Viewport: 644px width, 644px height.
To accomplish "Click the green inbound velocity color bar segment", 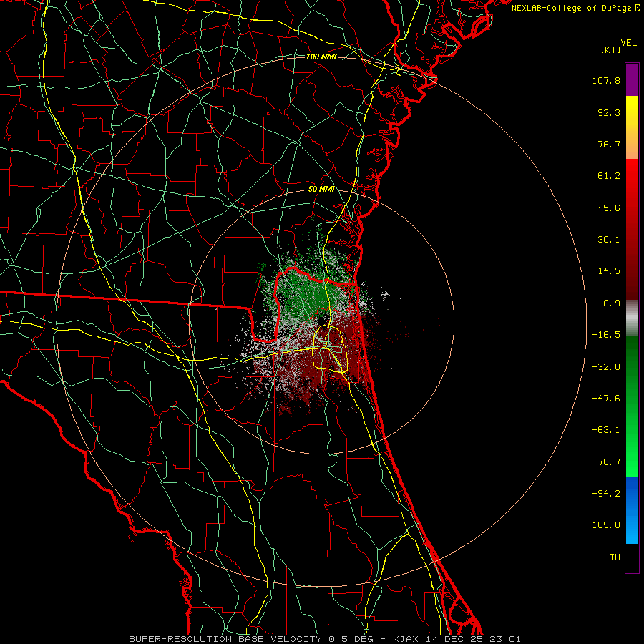I will coord(632,406).
